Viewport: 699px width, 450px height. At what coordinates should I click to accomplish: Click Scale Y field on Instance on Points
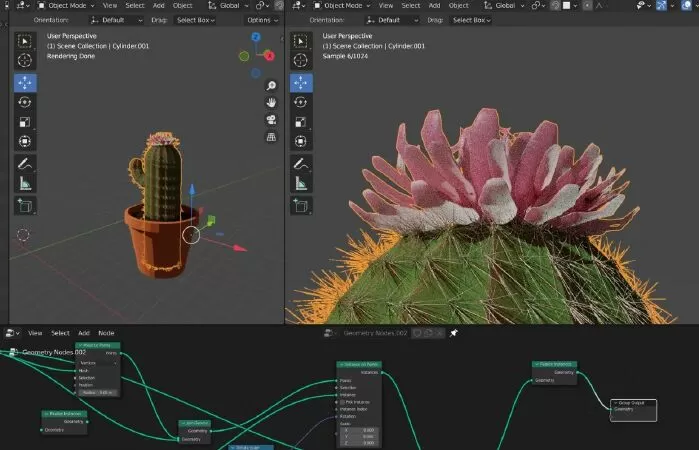(x=360, y=437)
